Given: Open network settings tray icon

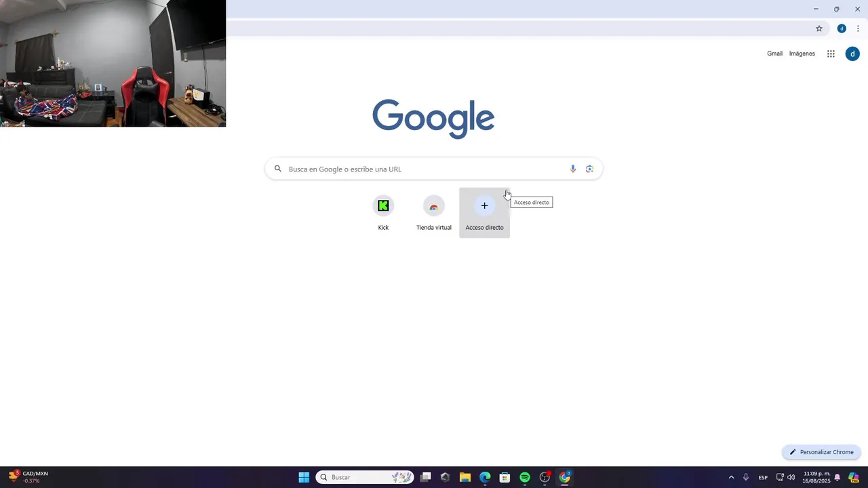Looking at the screenshot, I should 780,477.
